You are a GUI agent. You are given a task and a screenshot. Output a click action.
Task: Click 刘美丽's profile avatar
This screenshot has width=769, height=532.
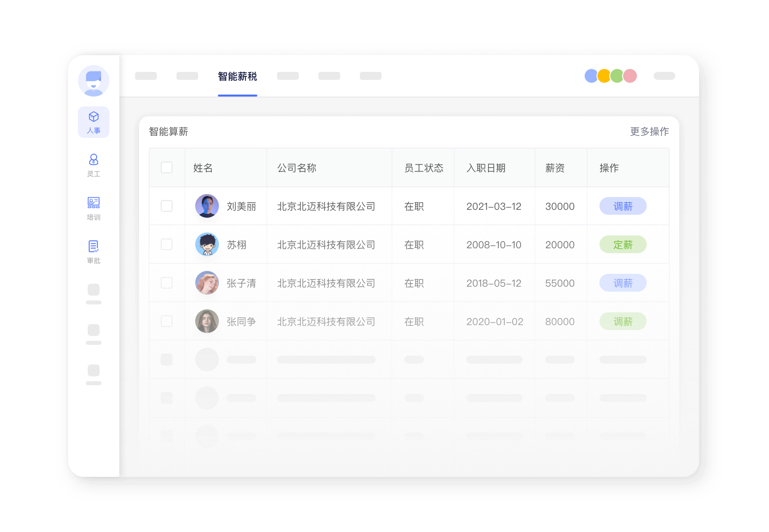coord(207,206)
